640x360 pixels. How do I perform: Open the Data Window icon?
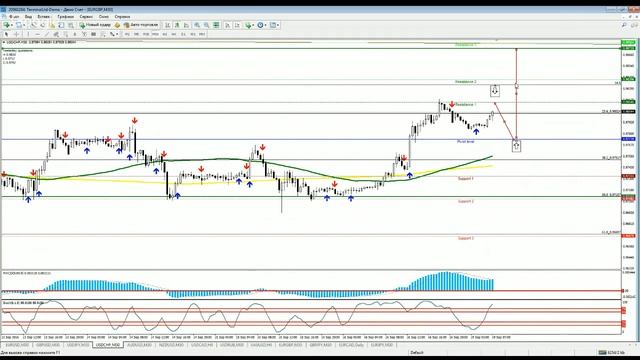pyautogui.click(x=43, y=25)
